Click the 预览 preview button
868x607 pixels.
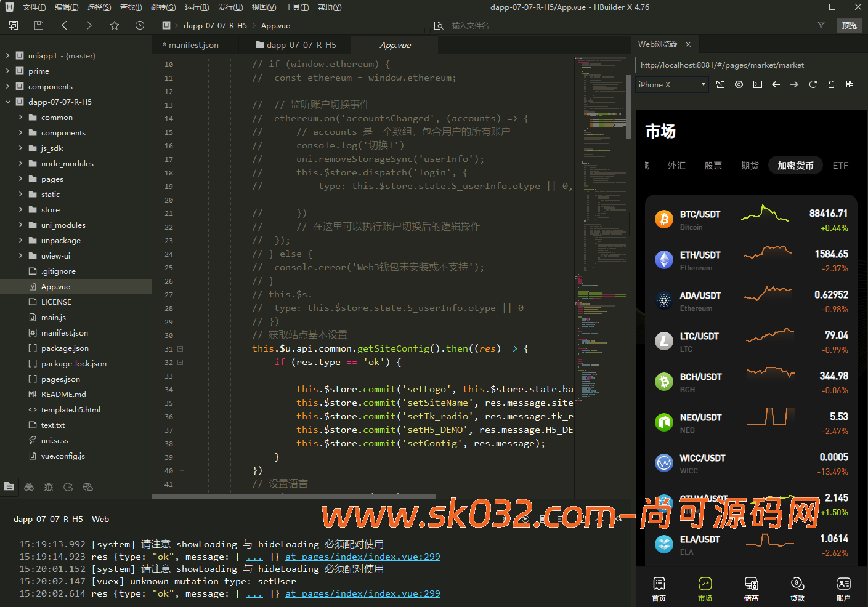point(849,25)
